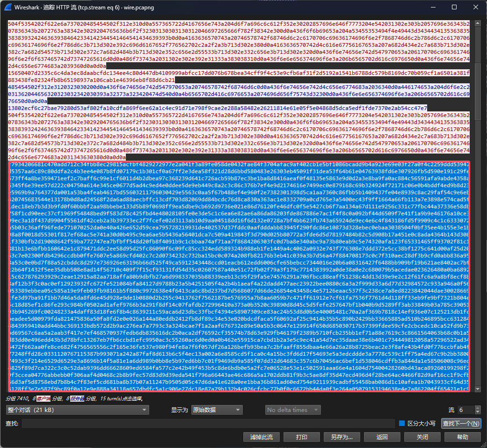Toggle the 区分大小写 case-sensitive checkbox
Screen dimensions: 487x448
click(x=402, y=423)
